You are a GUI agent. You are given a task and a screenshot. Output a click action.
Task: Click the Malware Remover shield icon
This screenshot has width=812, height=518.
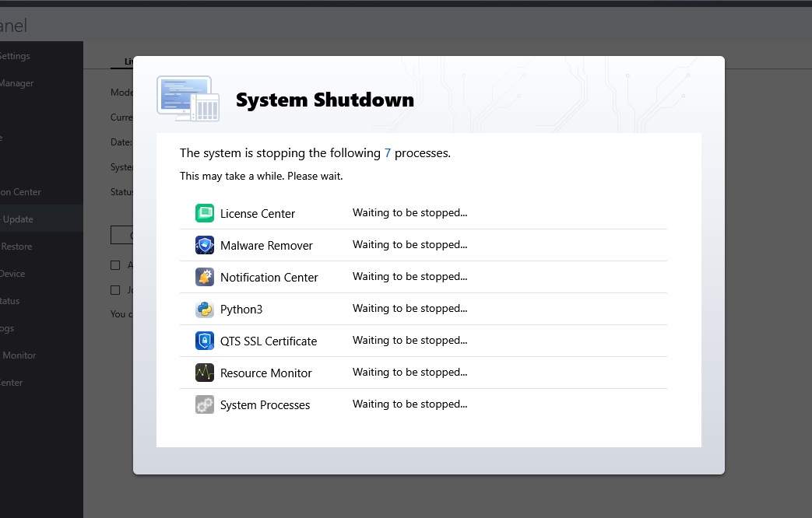coord(205,245)
